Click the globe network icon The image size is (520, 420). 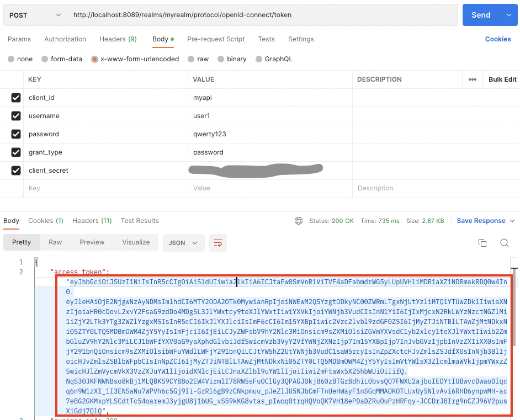(x=299, y=221)
